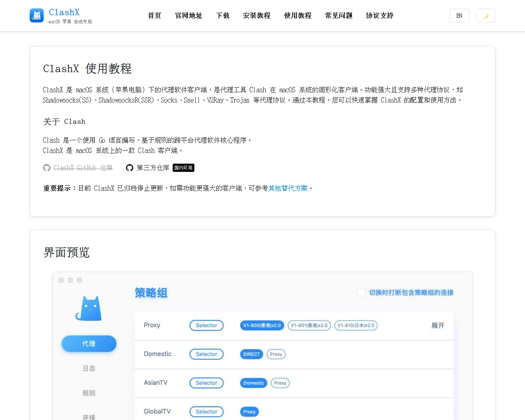
Task: Open the 安装教程 nav item
Action: click(257, 16)
